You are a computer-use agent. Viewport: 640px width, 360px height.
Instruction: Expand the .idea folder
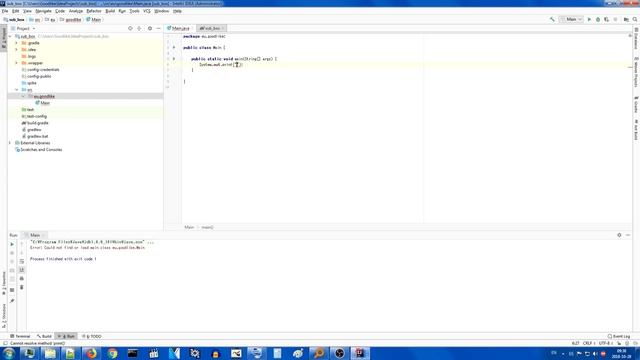(17, 49)
